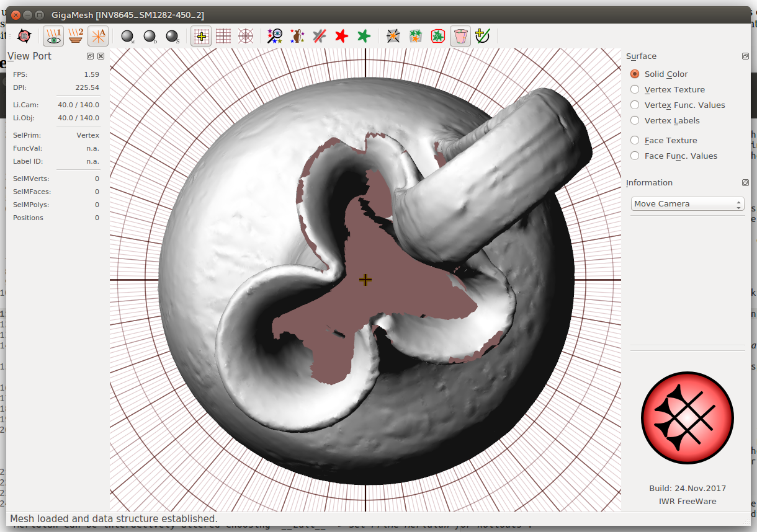This screenshot has width=757, height=532.
Task: Float the Information panel
Action: (x=745, y=182)
